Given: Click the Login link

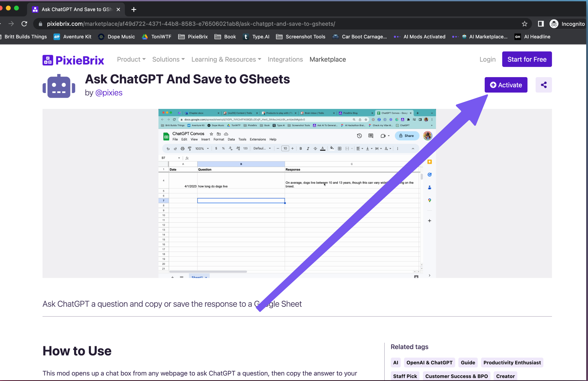Looking at the screenshot, I should (x=487, y=59).
